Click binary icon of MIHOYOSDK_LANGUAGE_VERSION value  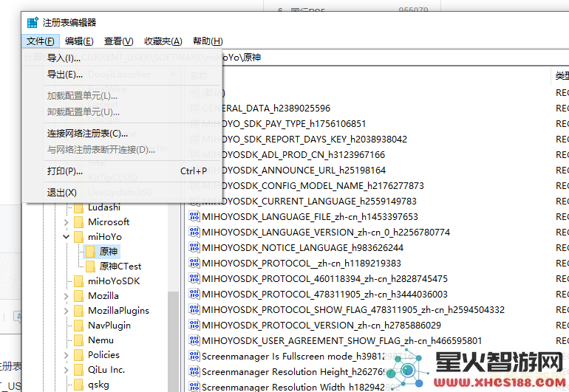(x=194, y=233)
